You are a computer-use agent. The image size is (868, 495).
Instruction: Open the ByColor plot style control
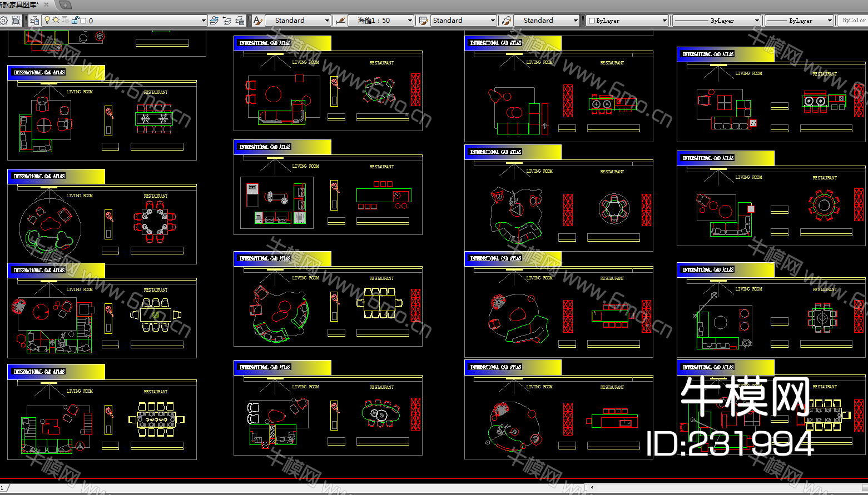click(853, 21)
